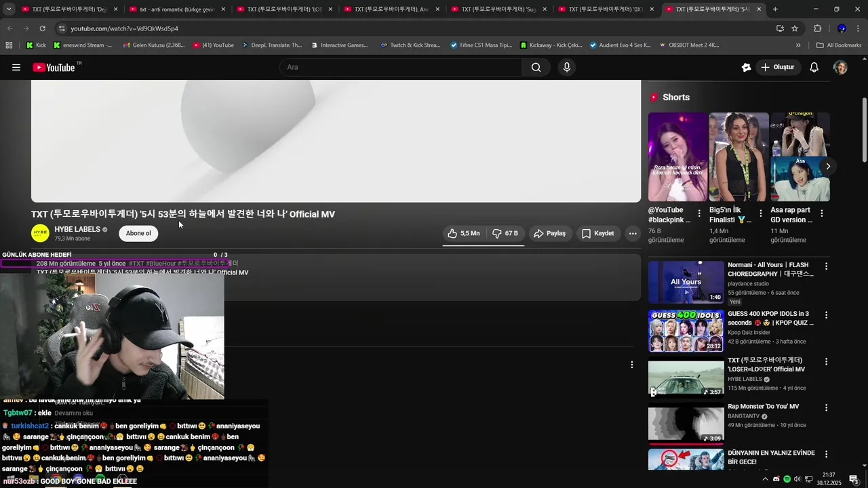868x488 pixels.
Task: Share the video via Paylaş
Action: (x=549, y=233)
